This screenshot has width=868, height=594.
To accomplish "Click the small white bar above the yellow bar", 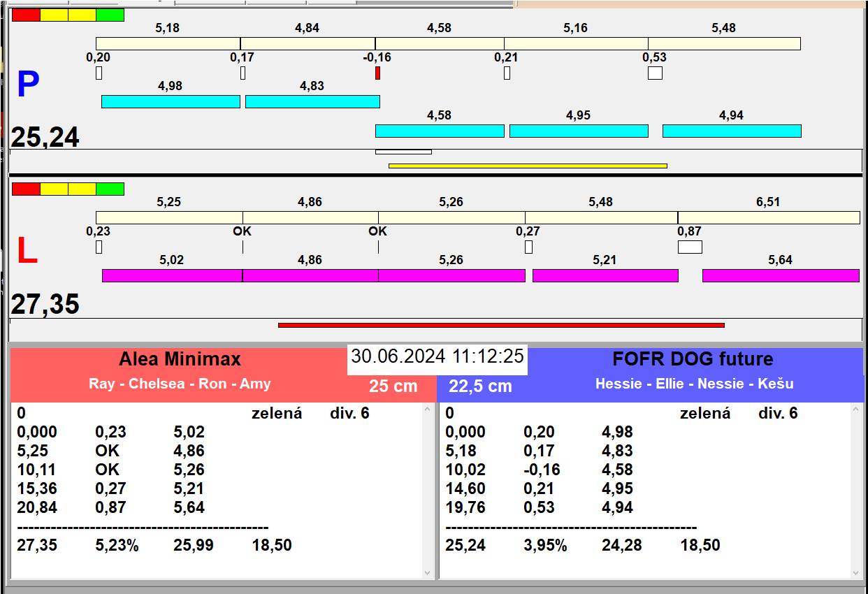I will click(x=403, y=152).
